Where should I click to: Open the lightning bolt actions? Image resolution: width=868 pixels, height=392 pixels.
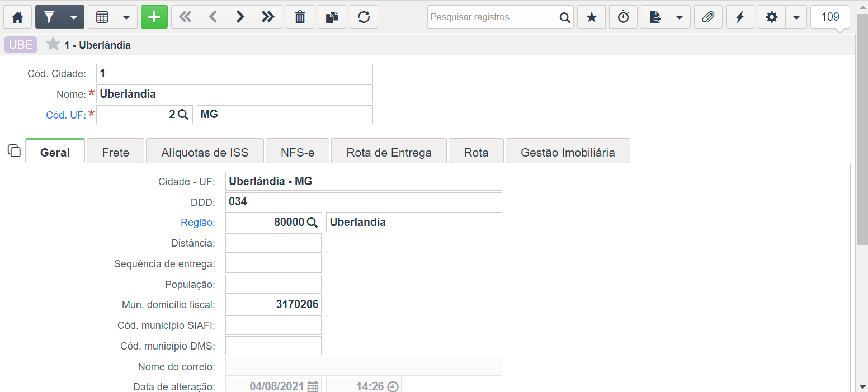pyautogui.click(x=740, y=17)
